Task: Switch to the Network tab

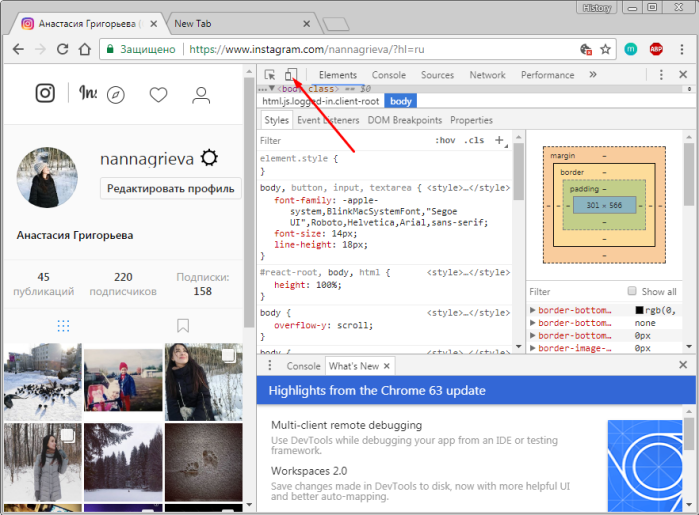Action: pyautogui.click(x=487, y=75)
